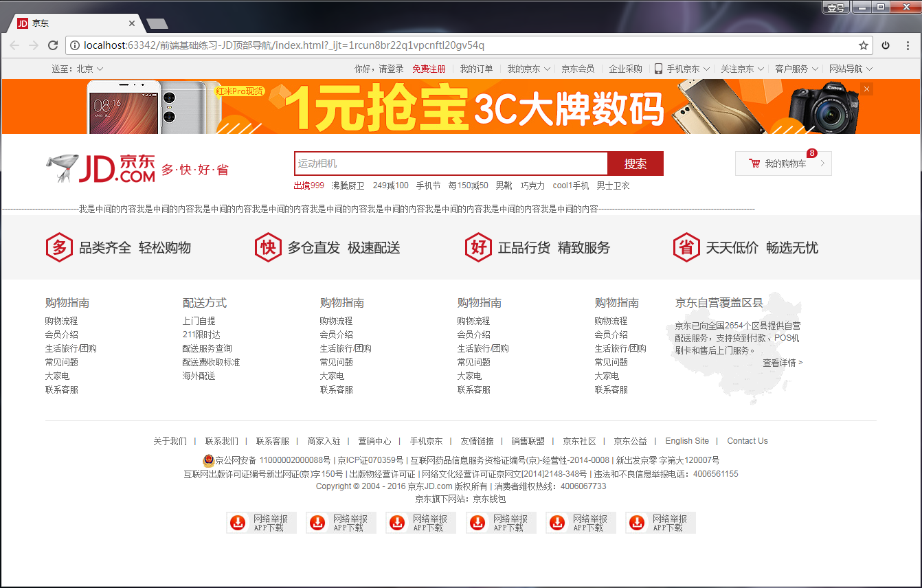Click the 1元抢宝 banner image

point(460,106)
